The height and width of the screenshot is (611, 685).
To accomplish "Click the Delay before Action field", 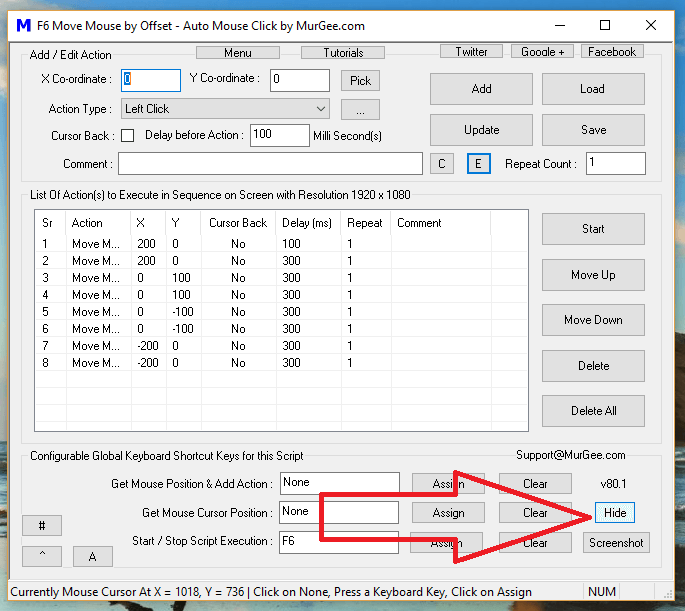I will (x=280, y=135).
